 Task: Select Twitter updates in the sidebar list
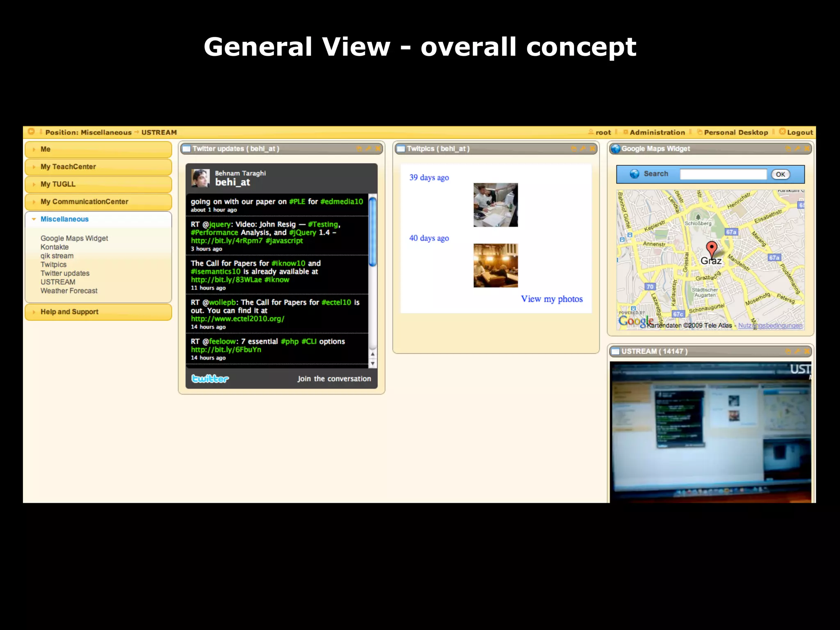click(65, 273)
